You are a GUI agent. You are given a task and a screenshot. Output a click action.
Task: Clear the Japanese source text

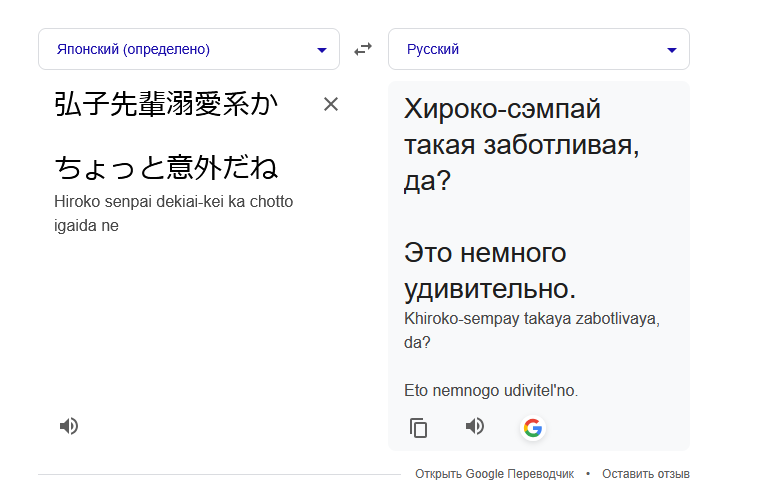331,104
